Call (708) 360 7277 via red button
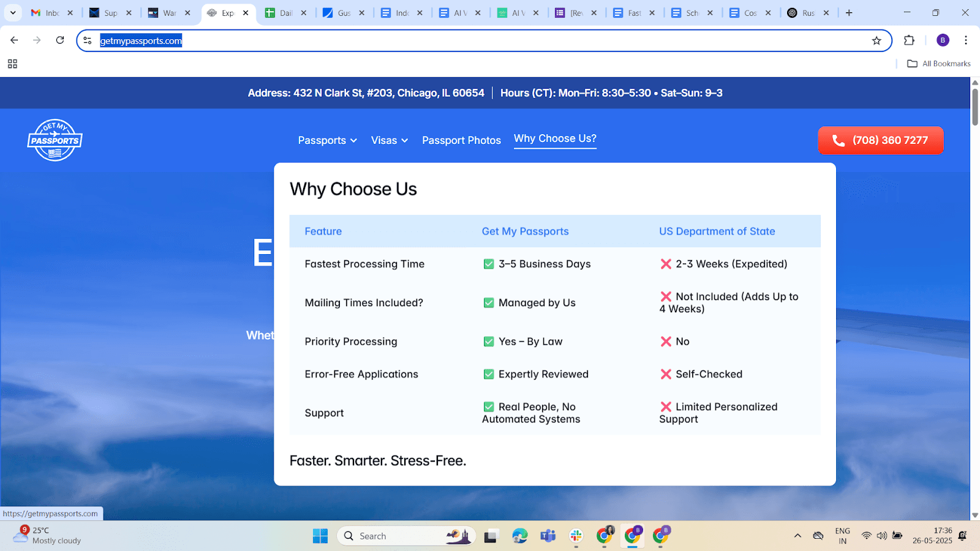Viewport: 980px width, 551px height. [x=881, y=140]
